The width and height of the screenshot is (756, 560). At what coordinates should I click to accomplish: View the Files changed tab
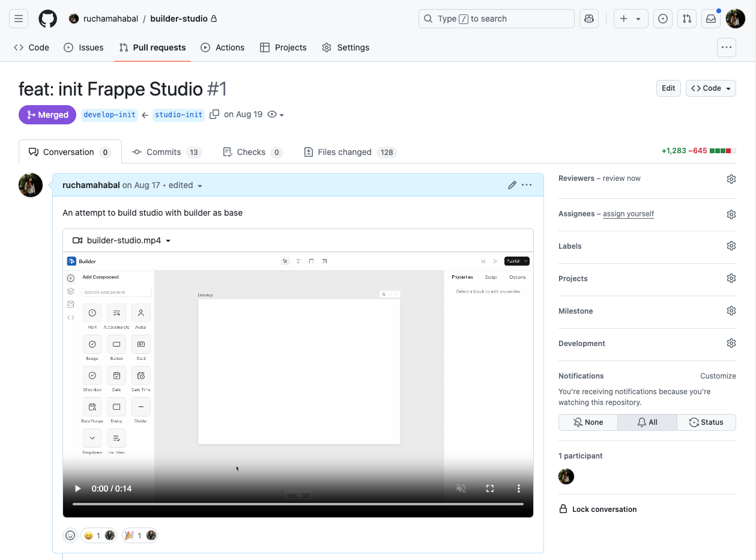[350, 152]
